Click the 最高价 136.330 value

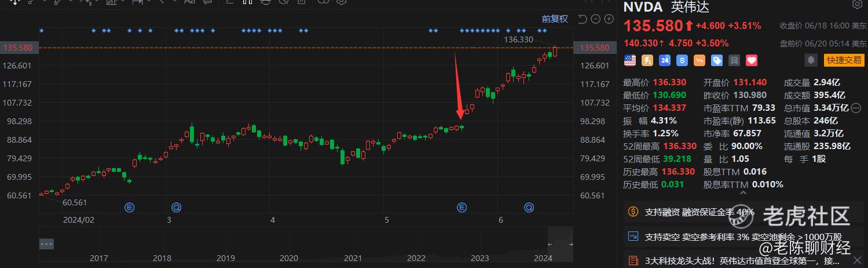click(x=669, y=82)
